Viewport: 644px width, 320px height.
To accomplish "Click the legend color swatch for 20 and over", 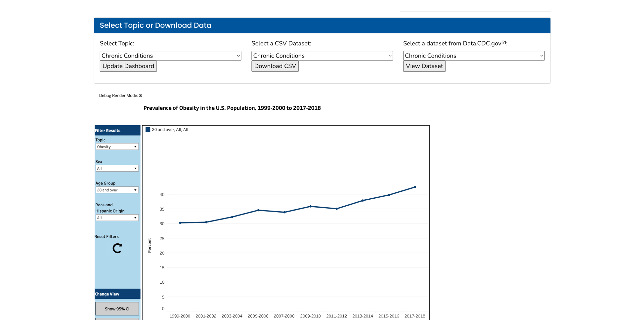I will tap(148, 130).
